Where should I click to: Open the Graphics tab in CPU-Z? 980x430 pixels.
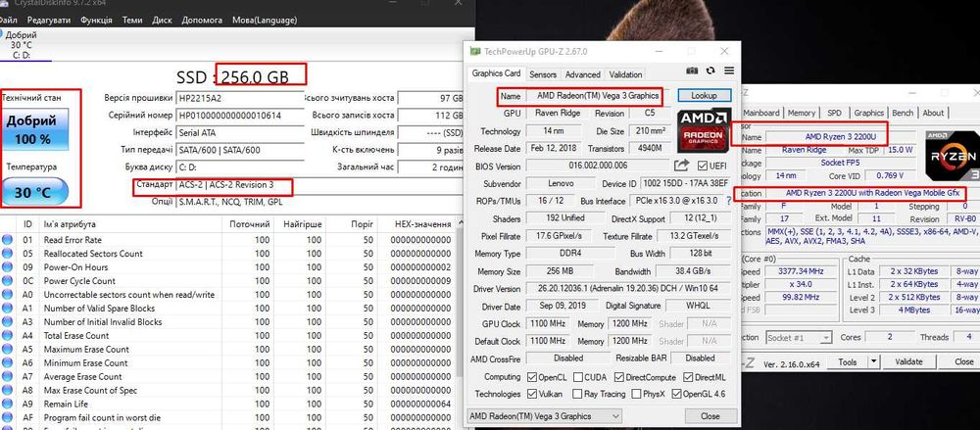coord(868,113)
